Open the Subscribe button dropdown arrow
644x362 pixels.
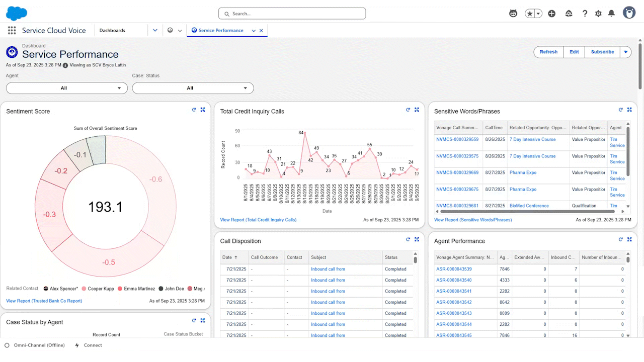tap(625, 52)
